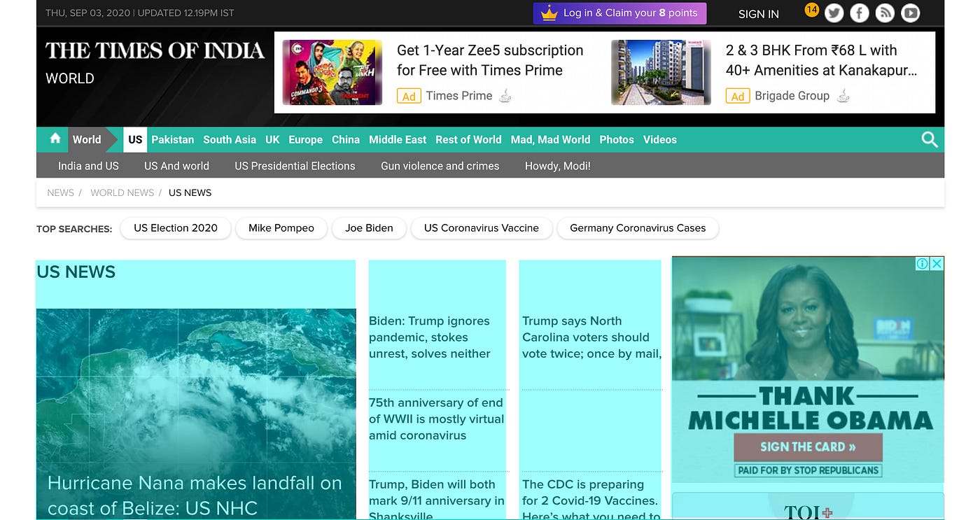Select US Election 2020 top search
This screenshot has width=980, height=520.
pos(176,228)
